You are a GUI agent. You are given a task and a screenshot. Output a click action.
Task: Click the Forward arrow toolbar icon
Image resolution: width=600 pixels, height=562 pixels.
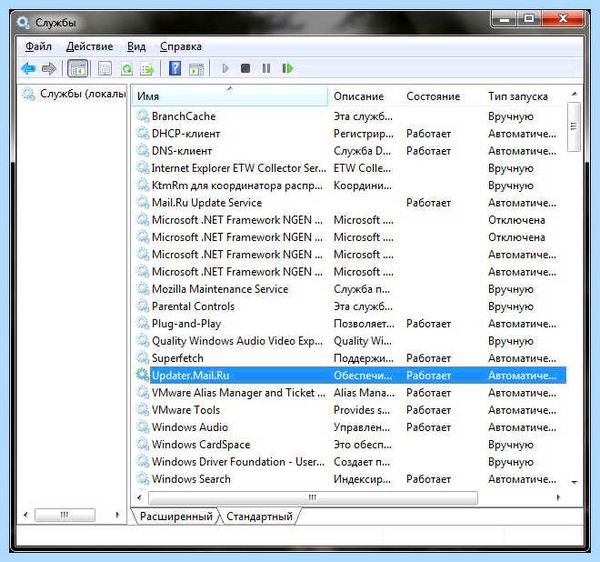49,69
